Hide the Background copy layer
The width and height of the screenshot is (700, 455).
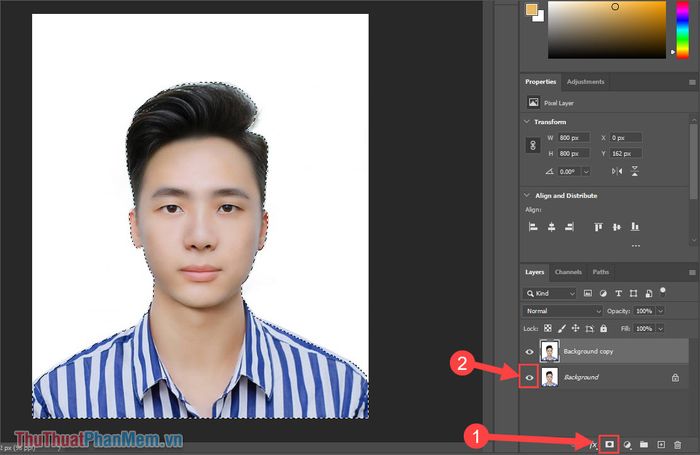point(529,352)
